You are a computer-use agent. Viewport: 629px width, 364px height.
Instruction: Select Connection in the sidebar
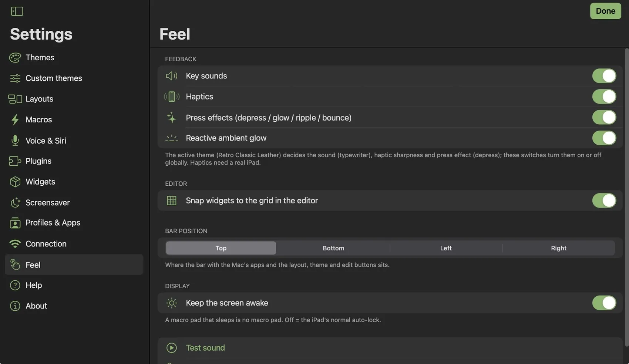click(x=74, y=244)
